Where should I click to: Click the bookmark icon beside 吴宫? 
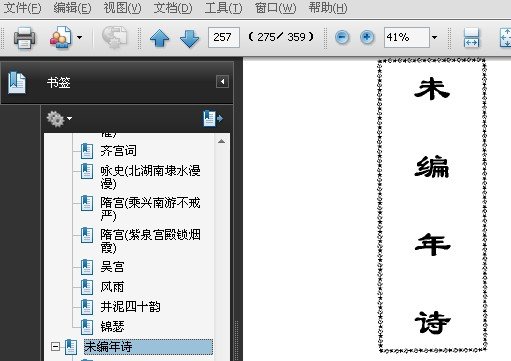pyautogui.click(x=87, y=267)
